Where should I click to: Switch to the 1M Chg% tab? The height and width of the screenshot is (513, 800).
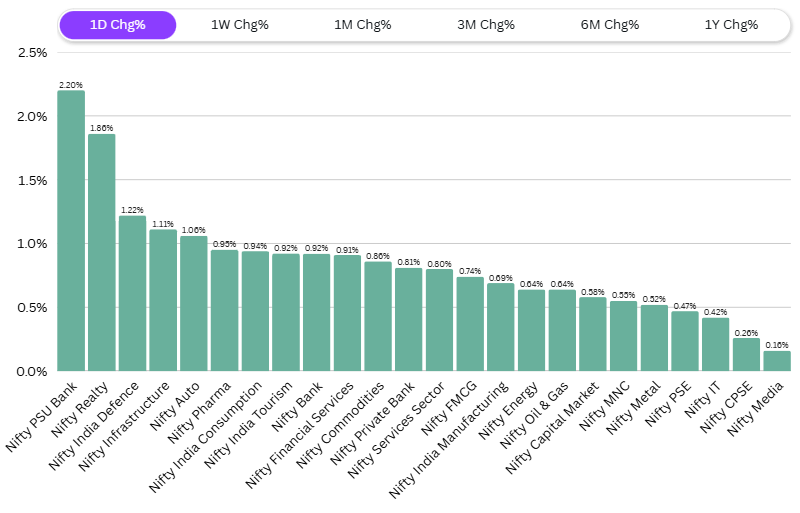363,25
